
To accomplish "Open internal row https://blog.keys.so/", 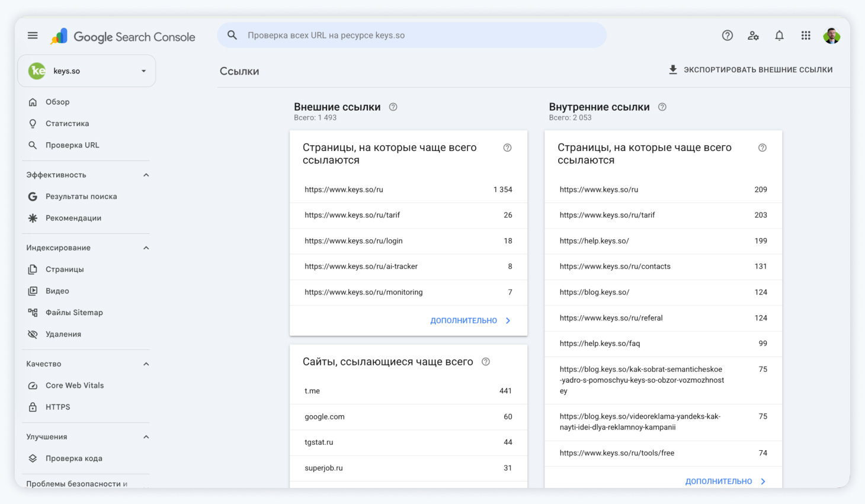I will click(x=663, y=293).
